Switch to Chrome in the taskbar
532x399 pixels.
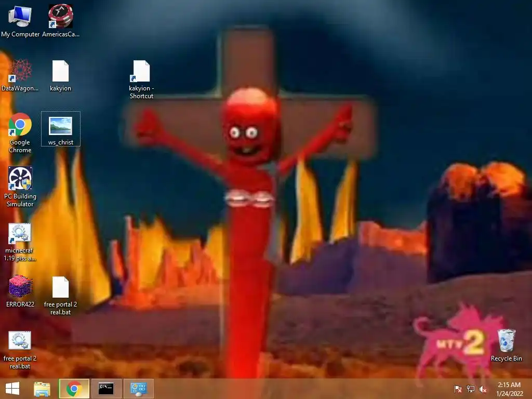pyautogui.click(x=74, y=389)
